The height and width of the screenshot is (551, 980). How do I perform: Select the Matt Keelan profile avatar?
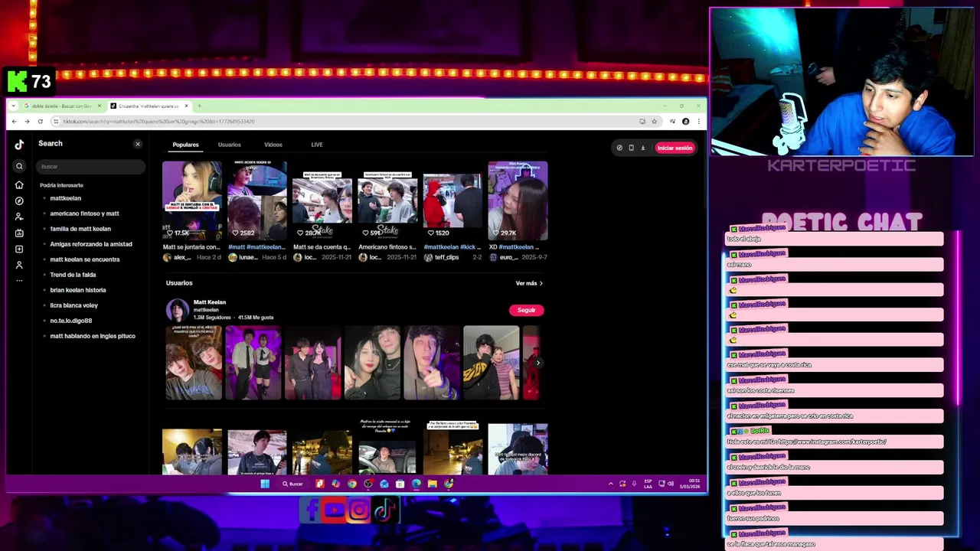click(x=178, y=310)
